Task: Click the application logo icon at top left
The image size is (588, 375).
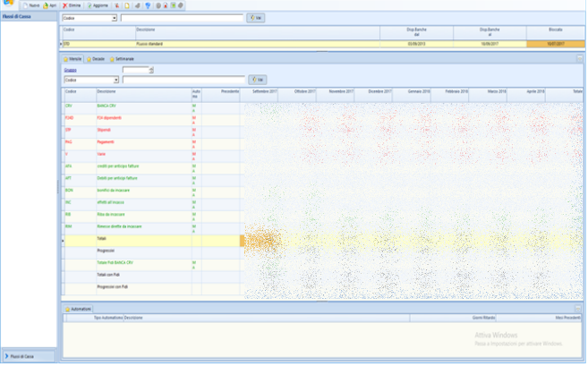Action: (x=7, y=5)
